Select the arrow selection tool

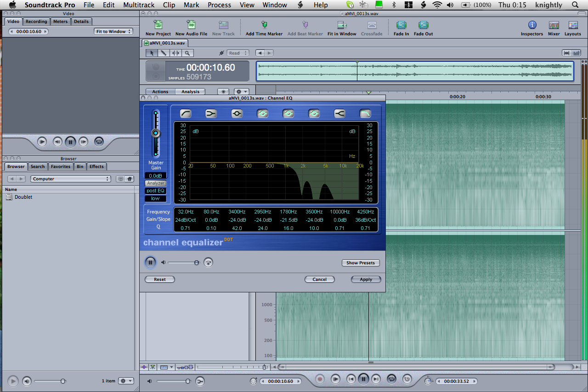point(152,53)
